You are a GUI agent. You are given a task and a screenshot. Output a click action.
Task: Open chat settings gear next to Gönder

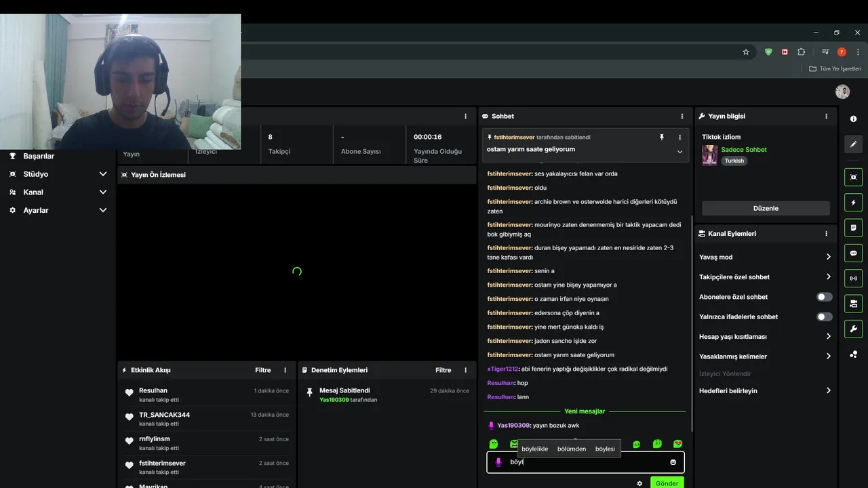639,483
